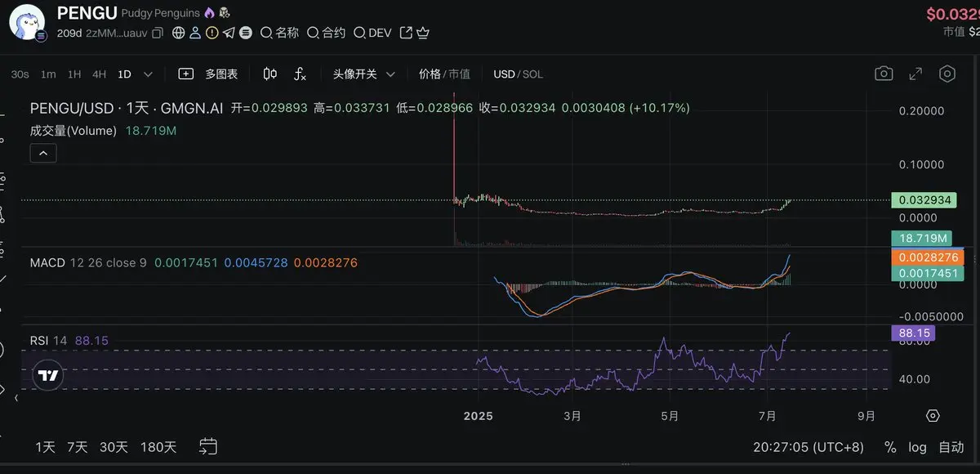This screenshot has width=980, height=474.
Task: Set range to 7天
Action: [x=77, y=447]
